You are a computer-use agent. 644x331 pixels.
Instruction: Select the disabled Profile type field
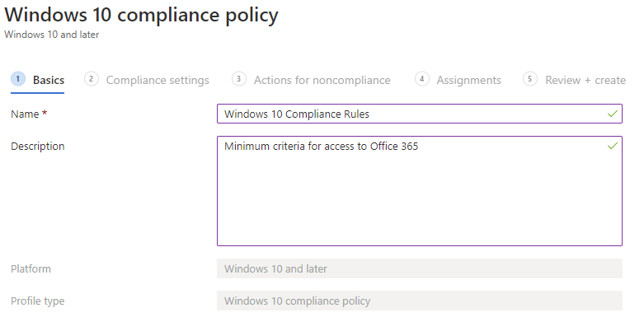click(419, 301)
